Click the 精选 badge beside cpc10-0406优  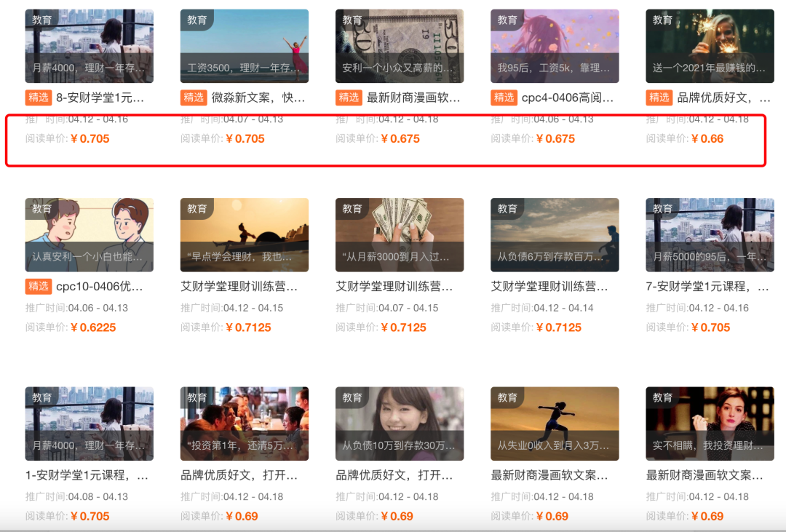pyautogui.click(x=39, y=286)
